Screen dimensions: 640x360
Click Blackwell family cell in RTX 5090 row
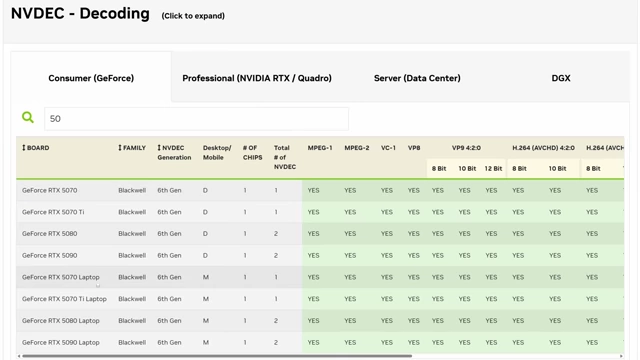pos(132,255)
